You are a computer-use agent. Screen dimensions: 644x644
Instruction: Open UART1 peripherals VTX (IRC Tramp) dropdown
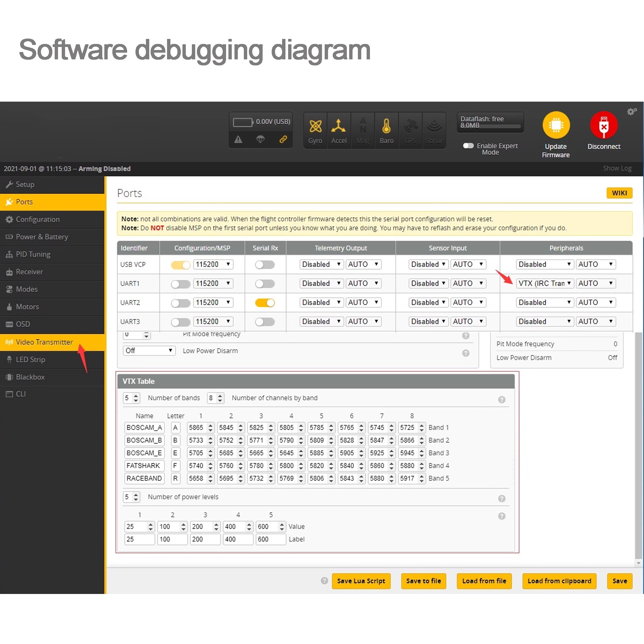point(544,283)
